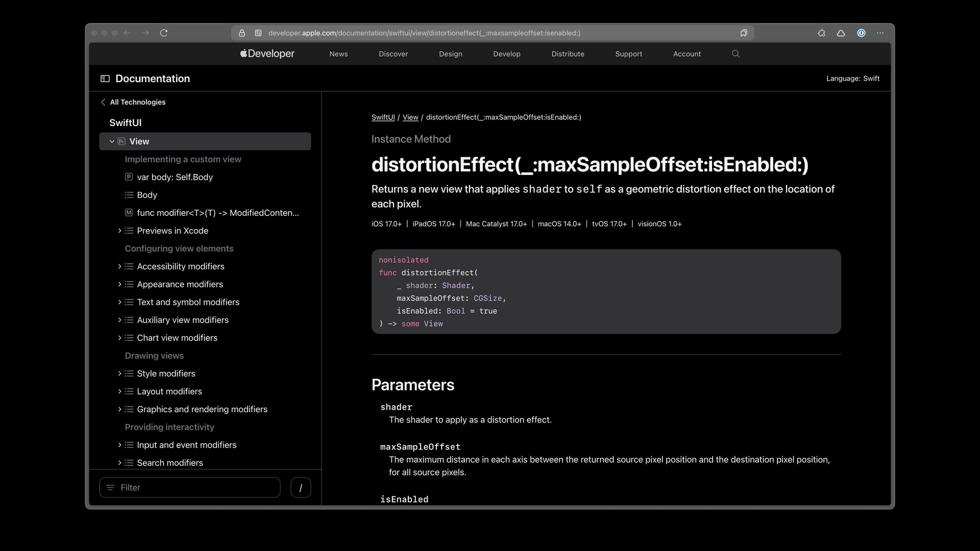Screen dimensions: 980x551
Task: Select func modifier<T>(T) sidebar item
Action: tap(218, 213)
